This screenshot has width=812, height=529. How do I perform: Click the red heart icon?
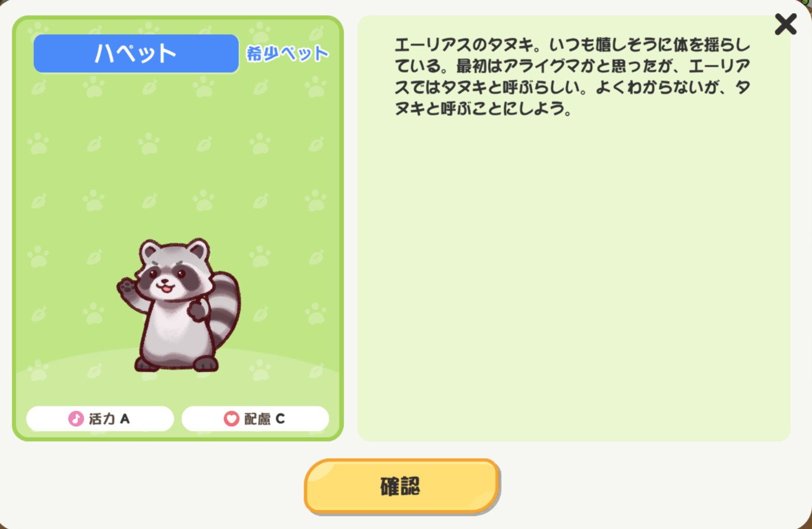[231, 419]
